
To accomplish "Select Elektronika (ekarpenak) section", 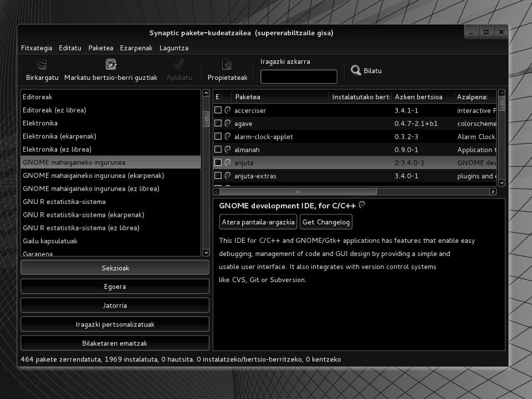I will click(111, 136).
